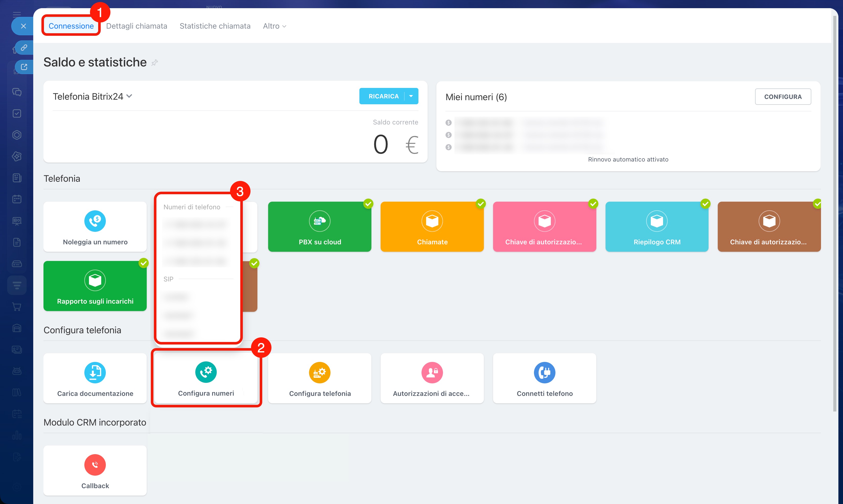Open Rapporto sugli incarichi tile
843x504 pixels.
(95, 286)
